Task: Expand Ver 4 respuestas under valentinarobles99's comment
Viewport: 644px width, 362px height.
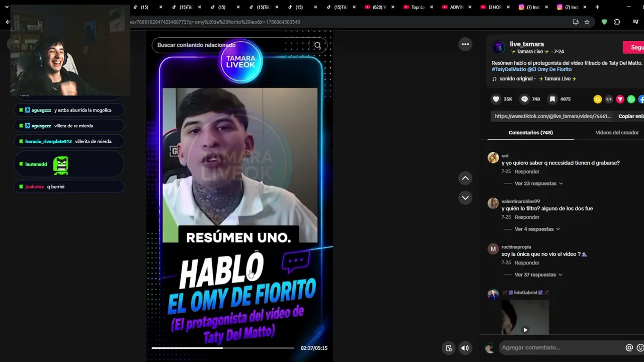Action: point(537,229)
